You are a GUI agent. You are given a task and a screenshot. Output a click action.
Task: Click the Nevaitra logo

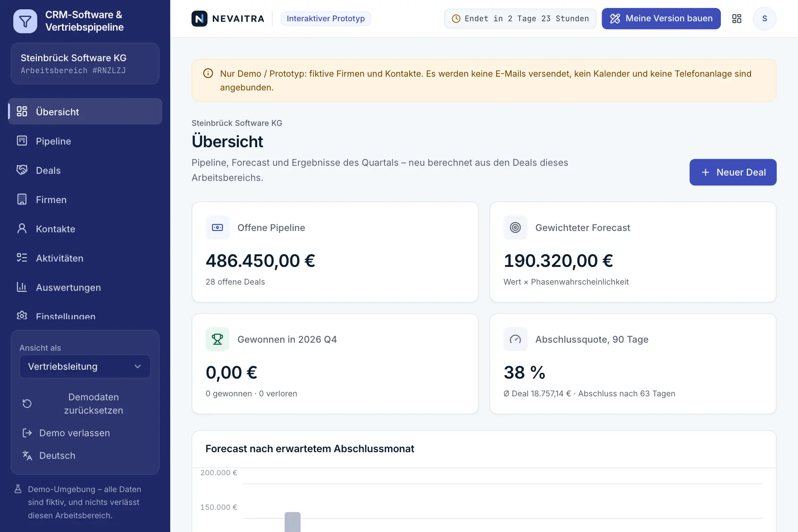coord(228,19)
